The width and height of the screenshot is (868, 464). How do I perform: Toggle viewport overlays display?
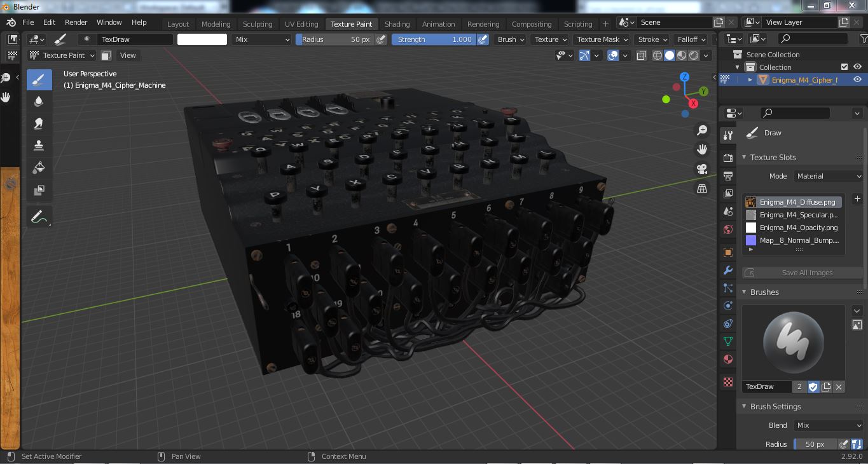[613, 55]
